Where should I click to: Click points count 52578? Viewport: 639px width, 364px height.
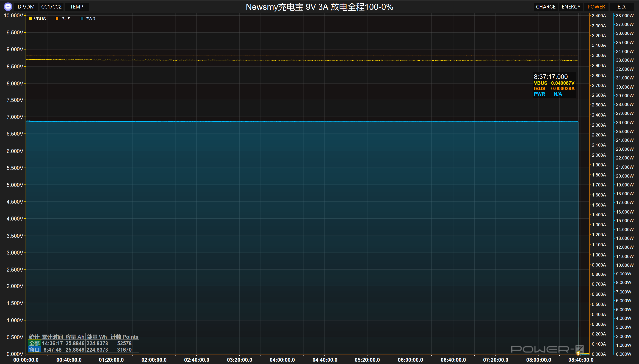pyautogui.click(x=124, y=343)
